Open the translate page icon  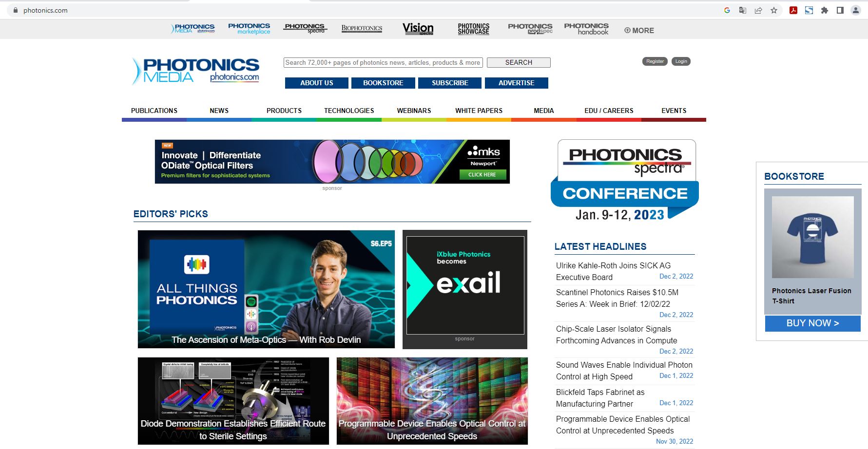742,10
